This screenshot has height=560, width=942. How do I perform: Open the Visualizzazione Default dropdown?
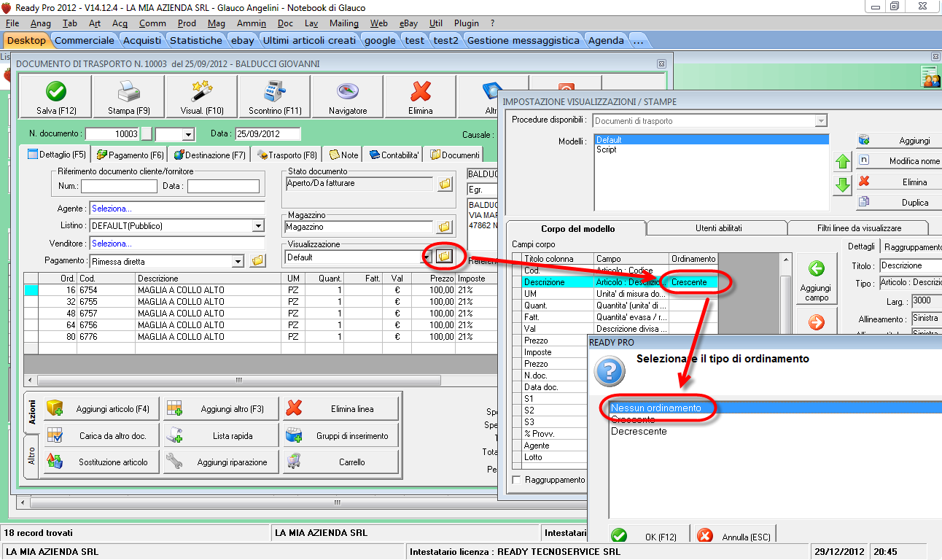[x=427, y=257]
